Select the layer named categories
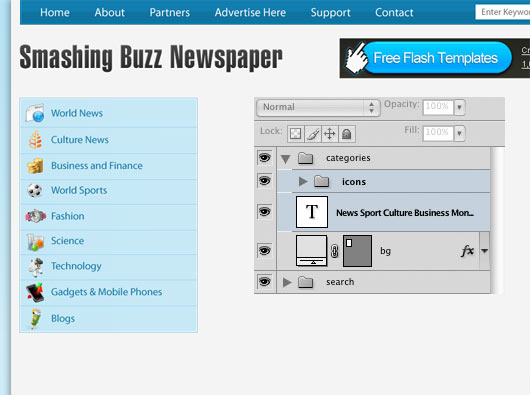Screen dimensions: 530x395 click(348, 158)
